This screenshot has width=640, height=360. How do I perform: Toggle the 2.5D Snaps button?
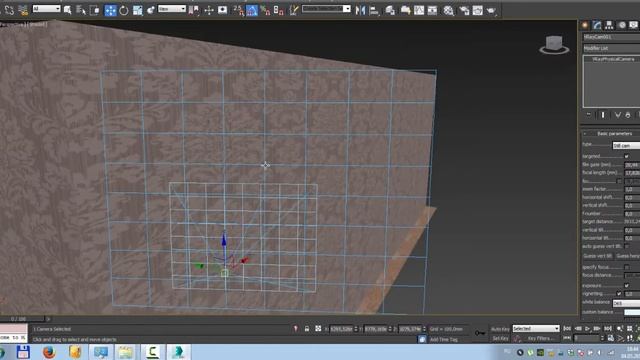pyautogui.click(x=238, y=10)
